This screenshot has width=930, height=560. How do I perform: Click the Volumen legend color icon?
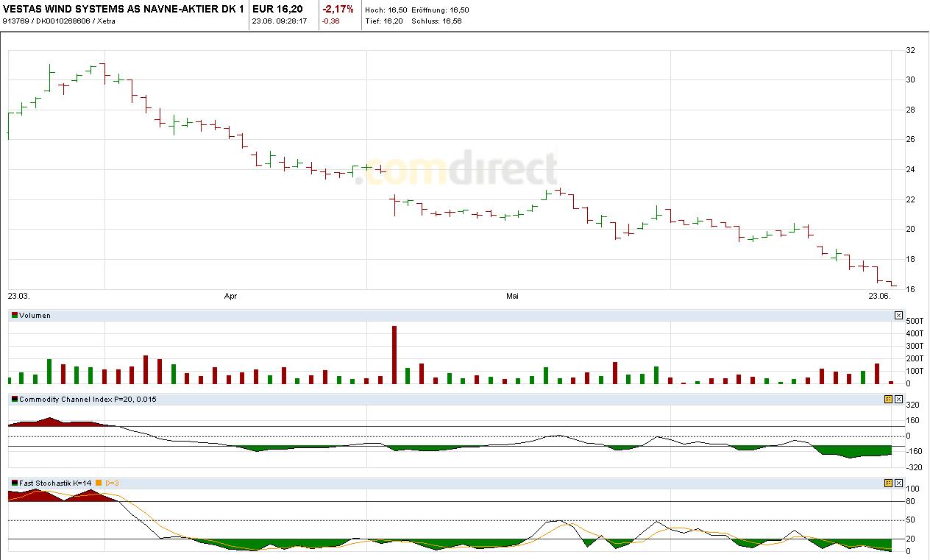(x=15, y=315)
